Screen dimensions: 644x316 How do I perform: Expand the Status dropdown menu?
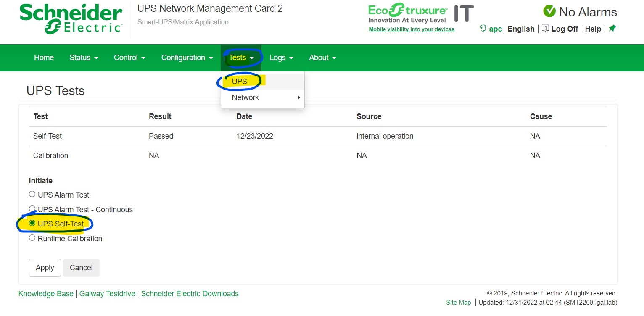click(x=84, y=58)
